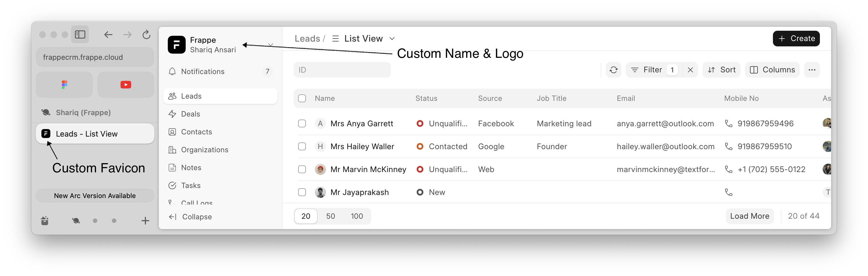The width and height of the screenshot is (868, 276).
Task: Check Mrs Anya Garrett's row checkbox
Action: (302, 123)
